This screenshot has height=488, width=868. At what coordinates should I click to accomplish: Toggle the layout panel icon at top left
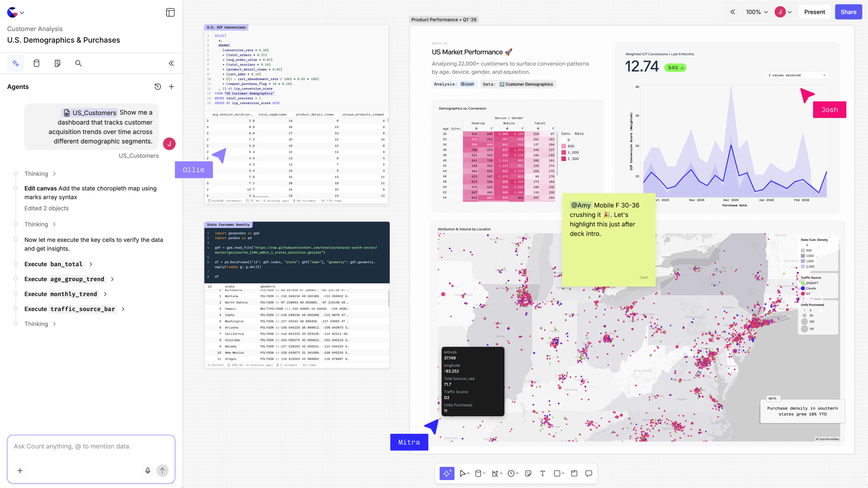pos(170,13)
